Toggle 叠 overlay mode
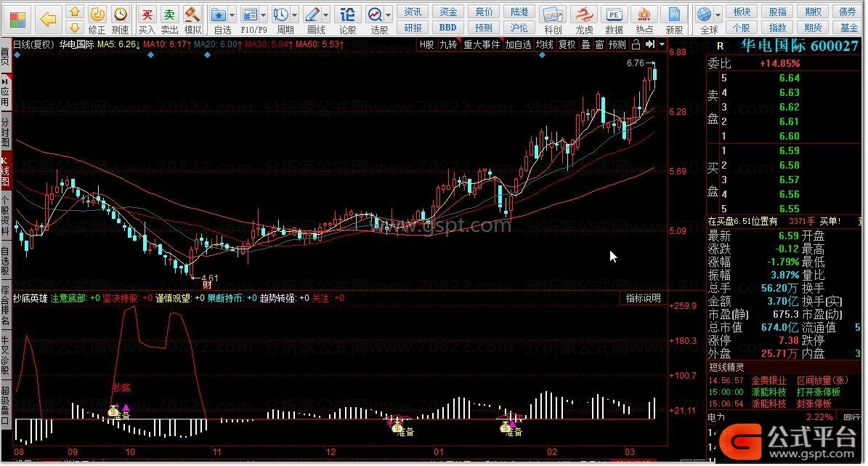This screenshot has height=466, width=868. pyautogui.click(x=585, y=44)
